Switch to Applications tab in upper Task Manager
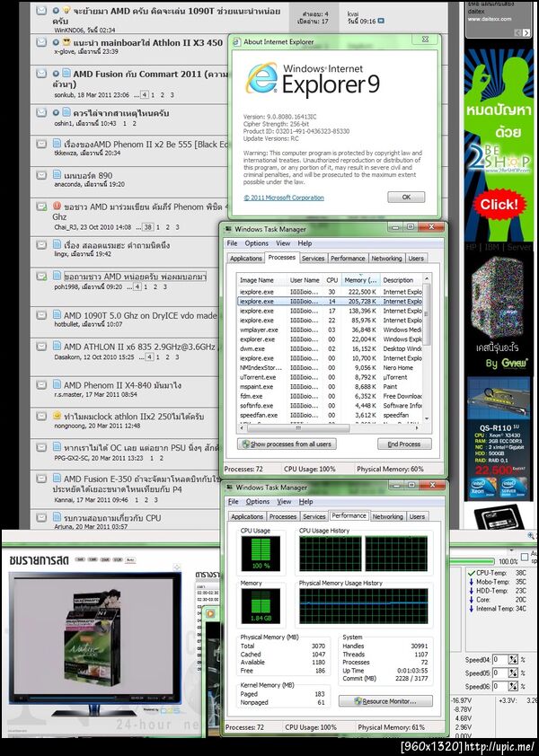 245,259
